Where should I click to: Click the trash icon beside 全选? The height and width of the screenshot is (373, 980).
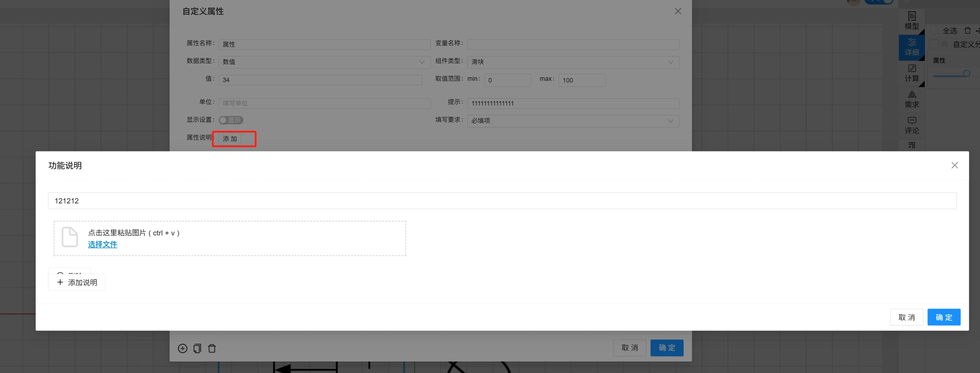pos(967,30)
